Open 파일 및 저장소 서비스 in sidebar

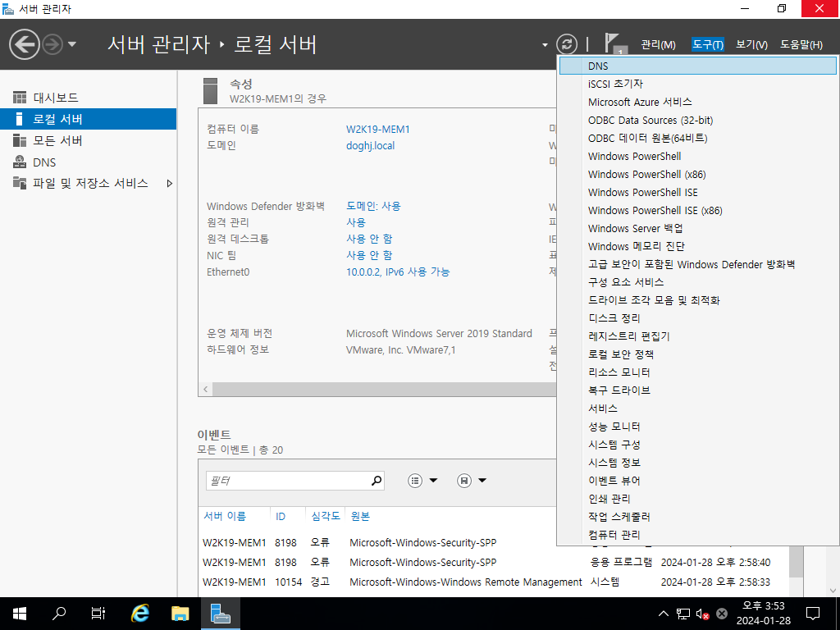click(88, 183)
